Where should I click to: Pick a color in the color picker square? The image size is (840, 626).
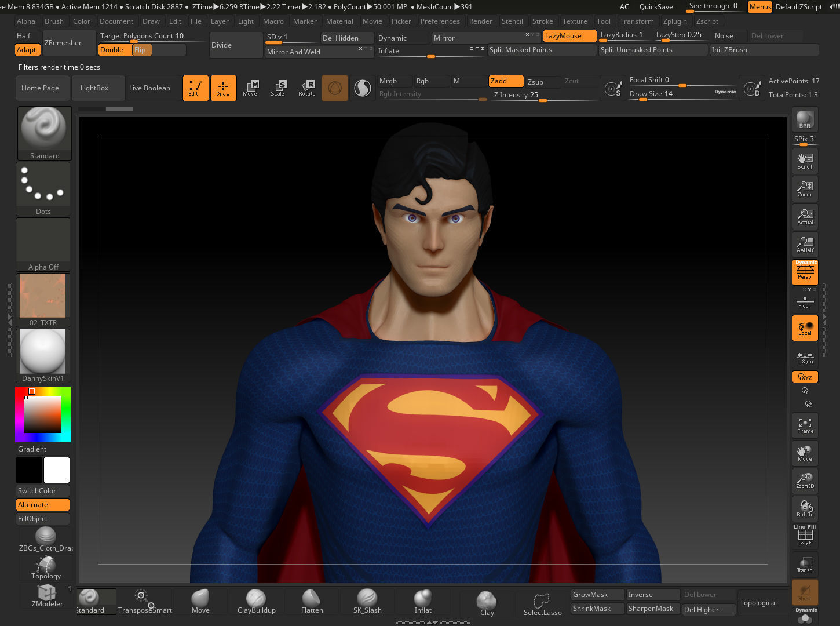click(42, 414)
